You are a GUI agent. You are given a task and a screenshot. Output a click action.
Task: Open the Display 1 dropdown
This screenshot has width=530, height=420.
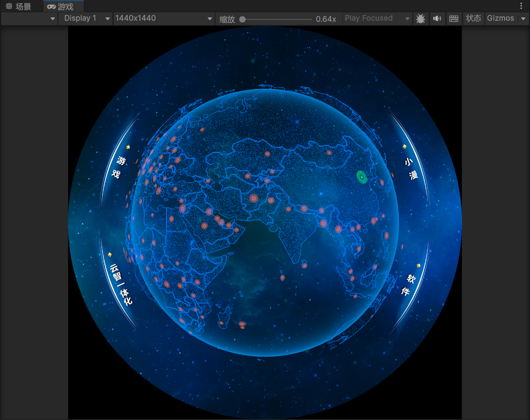85,18
